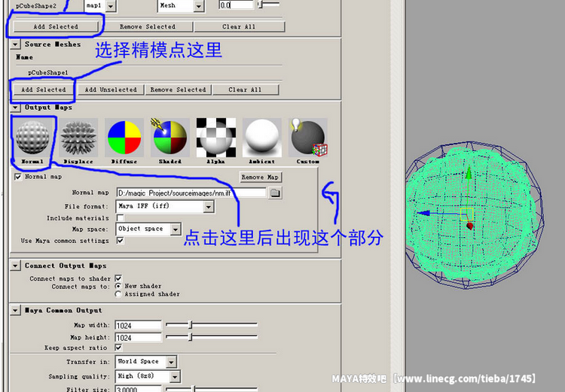The width and height of the screenshot is (565, 392).
Task: Click the green Y-axis move handle
Action: coord(469,173)
